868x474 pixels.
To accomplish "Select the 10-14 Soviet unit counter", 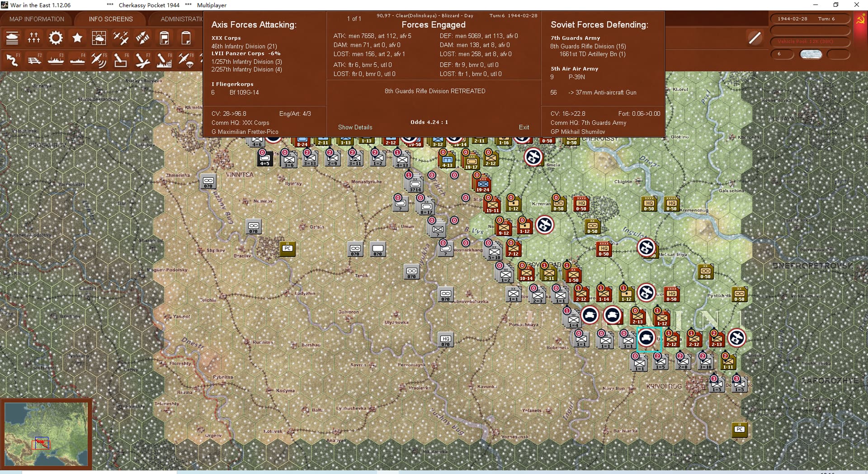I will tap(526, 273).
